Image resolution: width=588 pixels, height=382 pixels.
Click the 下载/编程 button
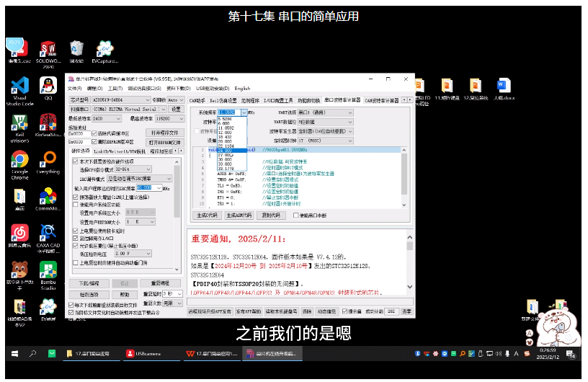coord(89,283)
